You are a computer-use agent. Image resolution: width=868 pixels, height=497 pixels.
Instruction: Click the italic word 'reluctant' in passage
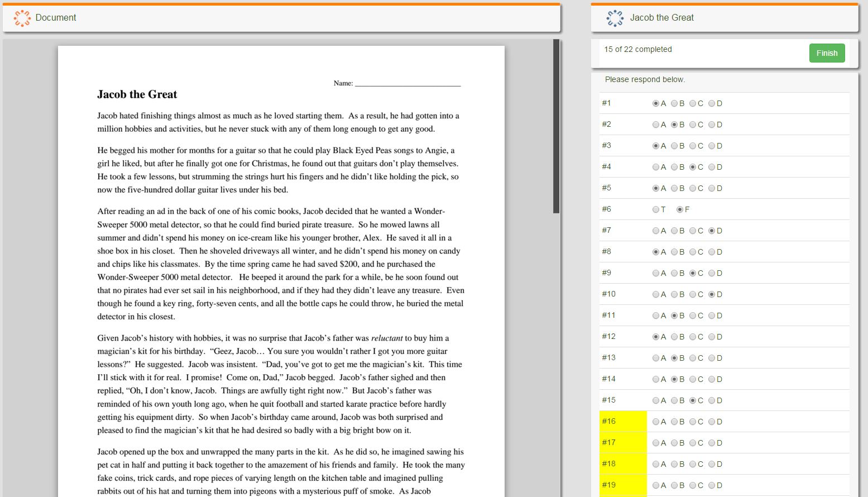(x=387, y=338)
